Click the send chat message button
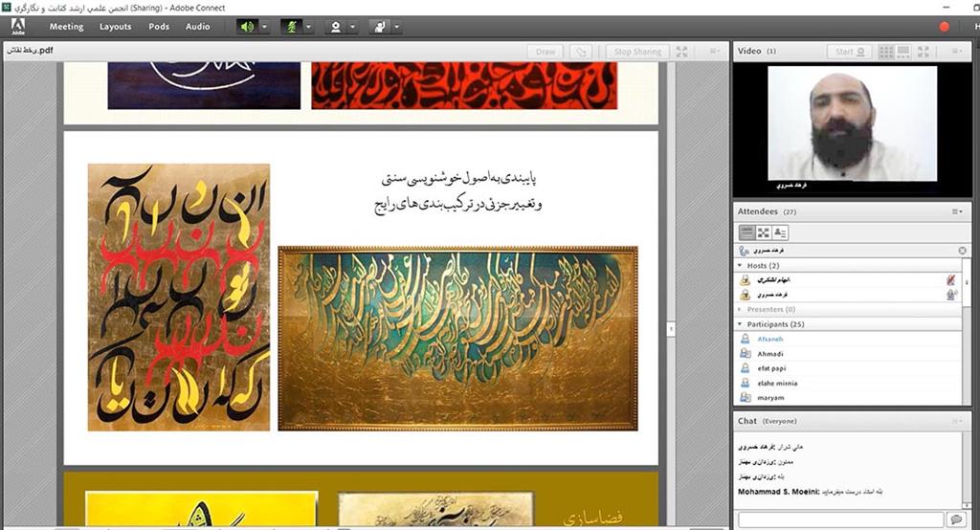 tap(956, 519)
